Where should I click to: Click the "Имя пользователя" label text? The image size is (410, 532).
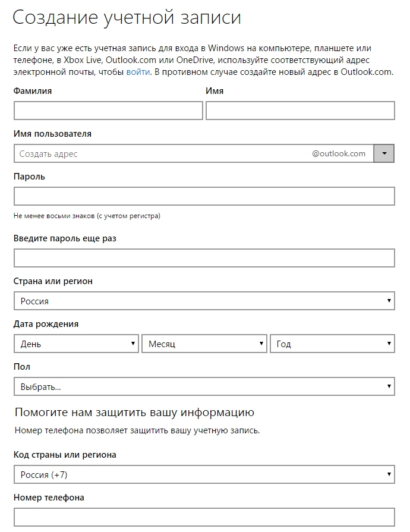coord(52,134)
